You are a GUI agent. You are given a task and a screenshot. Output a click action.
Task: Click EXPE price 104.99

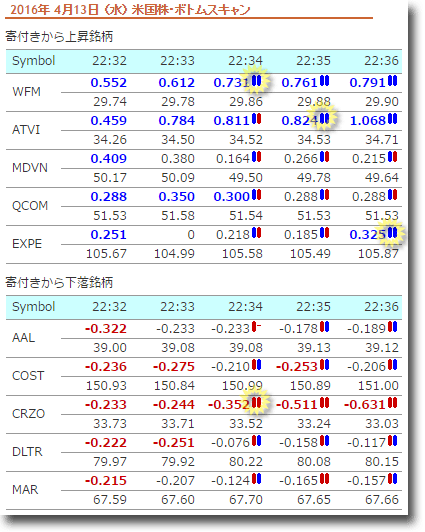point(174,254)
